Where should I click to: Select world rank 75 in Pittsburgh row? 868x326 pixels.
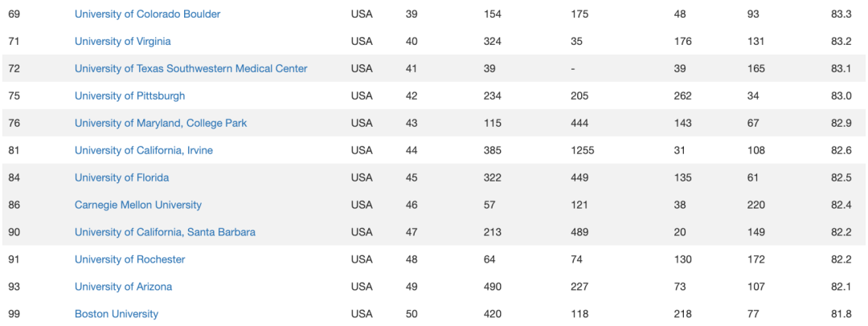(14, 96)
